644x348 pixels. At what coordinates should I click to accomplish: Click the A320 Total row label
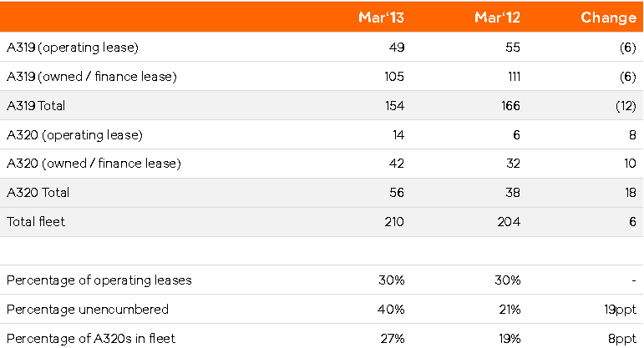pos(38,193)
